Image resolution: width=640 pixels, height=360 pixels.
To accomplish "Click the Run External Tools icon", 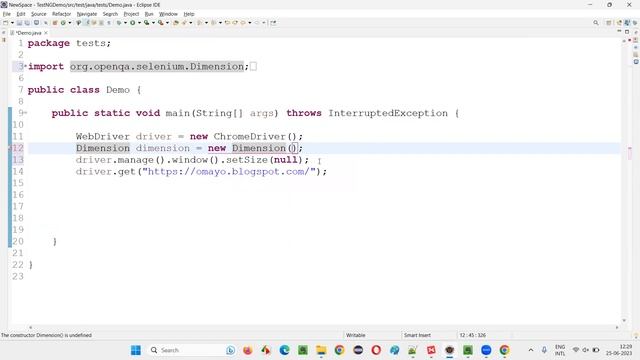I will coord(160,23).
